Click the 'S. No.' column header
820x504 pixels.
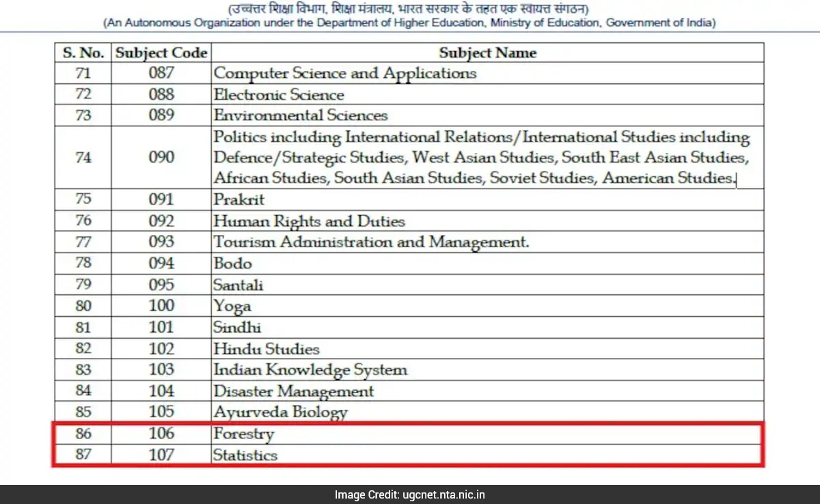[83, 53]
